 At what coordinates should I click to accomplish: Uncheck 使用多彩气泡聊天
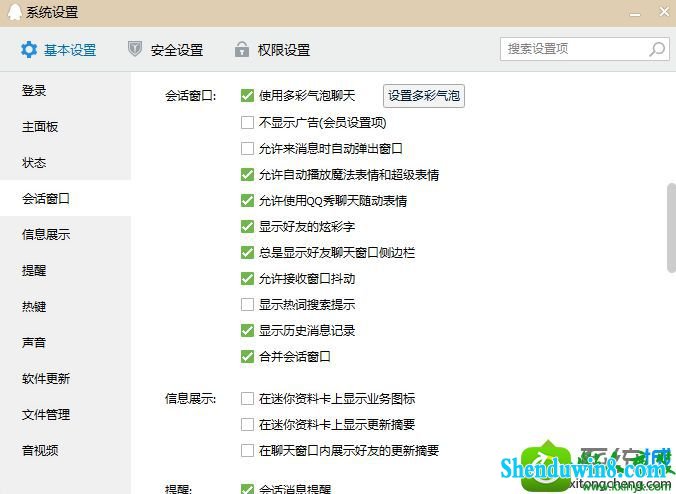click(x=247, y=96)
